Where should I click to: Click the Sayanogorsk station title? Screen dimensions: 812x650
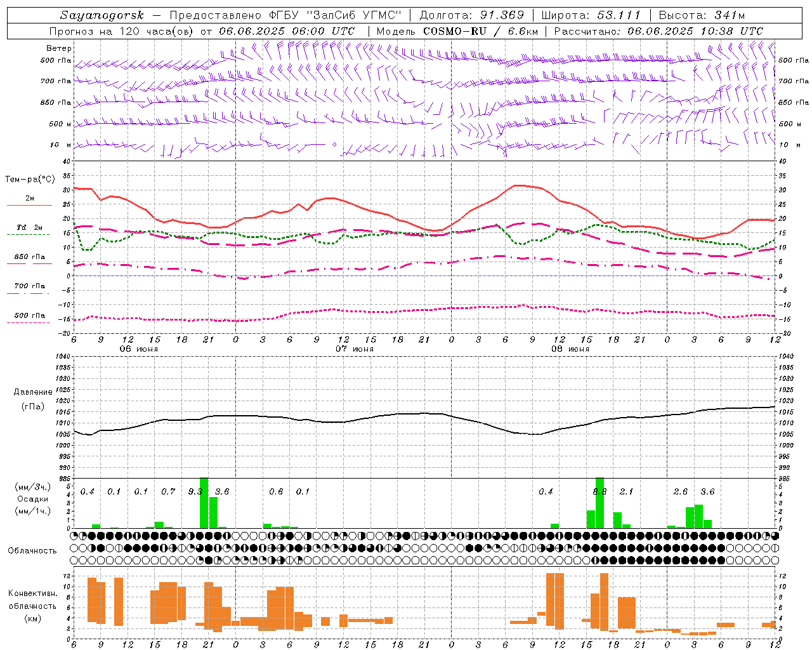(x=102, y=15)
